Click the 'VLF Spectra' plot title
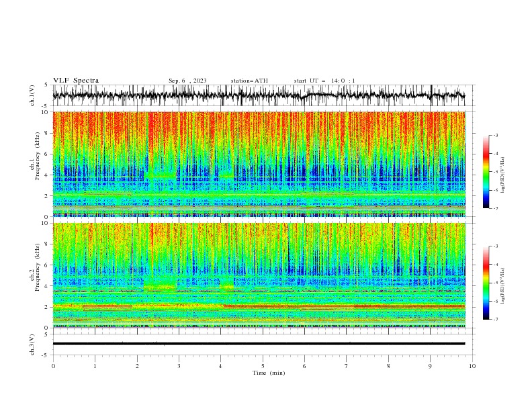 coord(76,81)
